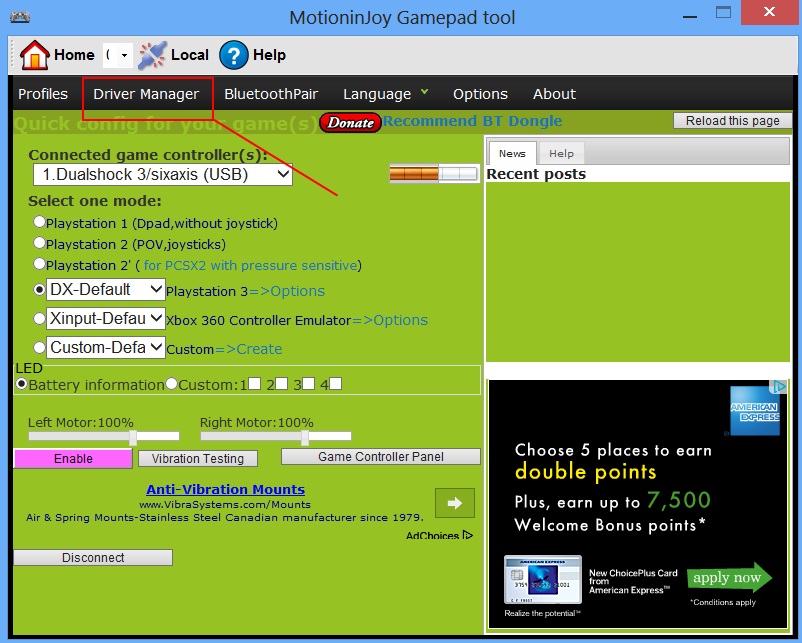Check LED custom checkbox number 1
Screen dimensions: 802x643
[x=255, y=383]
